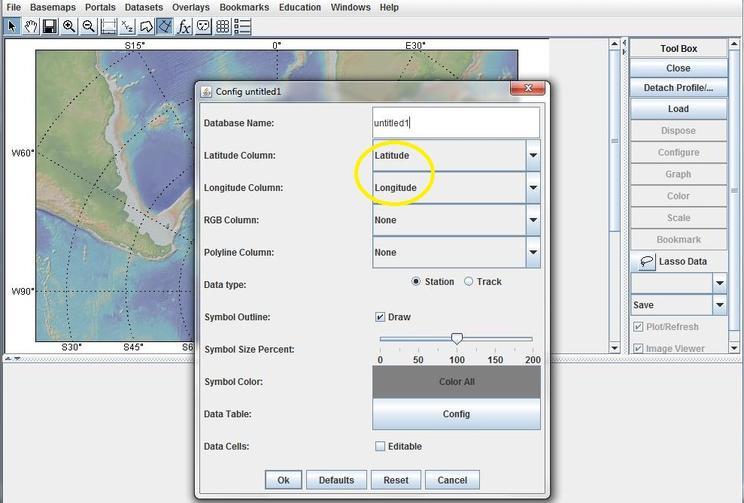Click the Database Name text field
The height and width of the screenshot is (503, 744).
point(455,123)
